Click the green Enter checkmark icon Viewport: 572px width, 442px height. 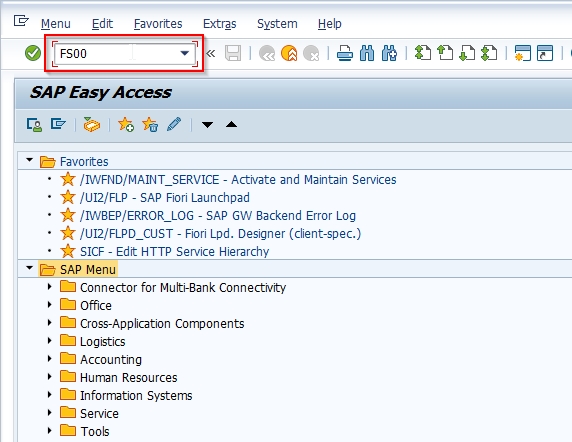pyautogui.click(x=33, y=53)
